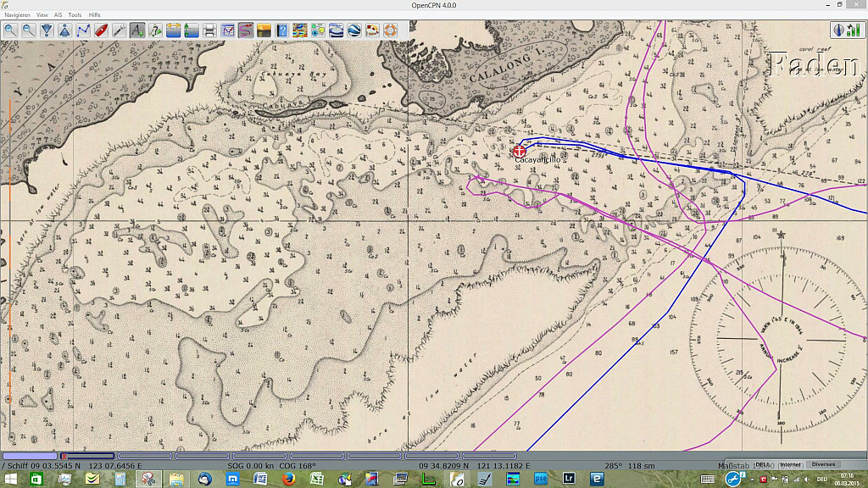
Task: Click the Cacayancillo waypoint marker on chart
Action: coord(519,150)
